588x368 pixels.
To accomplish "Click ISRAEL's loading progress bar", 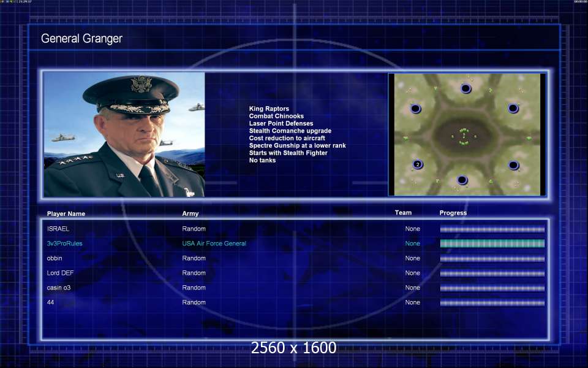I will click(x=492, y=229).
